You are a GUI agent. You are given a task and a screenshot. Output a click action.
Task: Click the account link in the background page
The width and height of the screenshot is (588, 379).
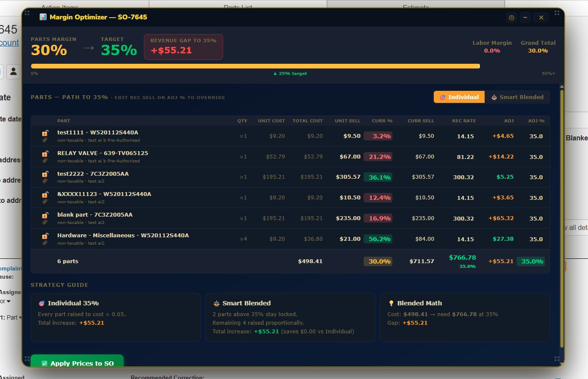(9, 43)
